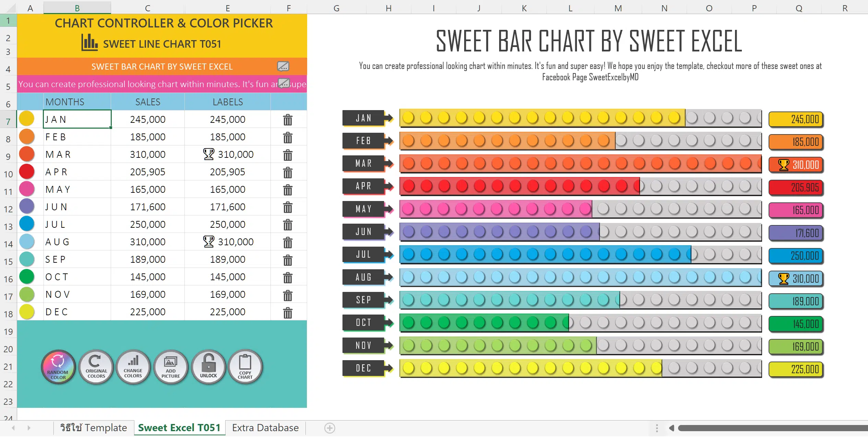Click the chart title SWEET BAR CHART
Screen dimensions: 868x437
pos(590,41)
